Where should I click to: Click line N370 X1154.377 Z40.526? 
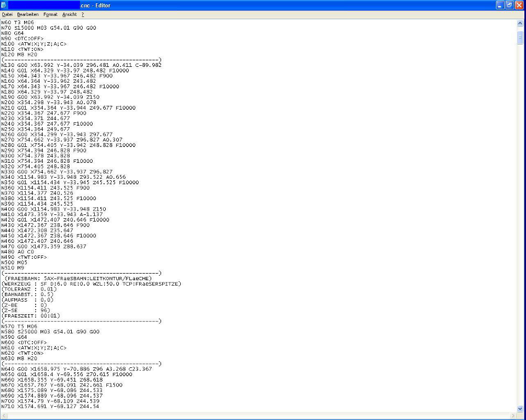tap(37, 193)
